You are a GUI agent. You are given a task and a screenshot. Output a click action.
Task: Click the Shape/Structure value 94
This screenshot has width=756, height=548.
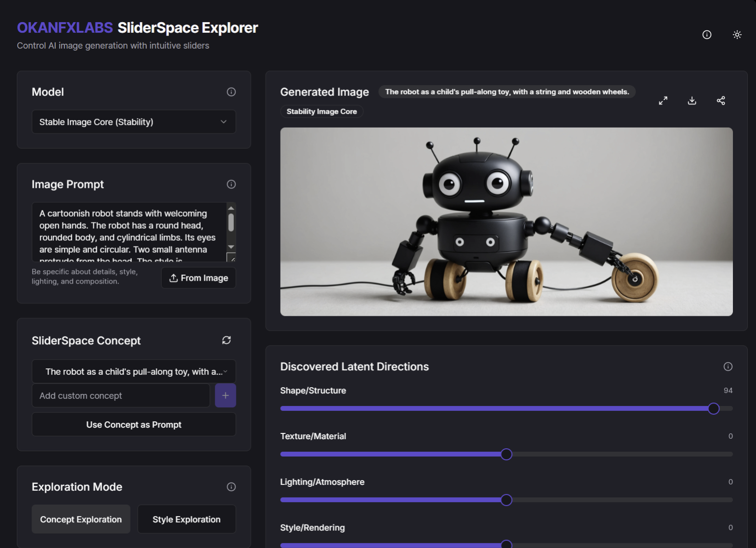[x=728, y=391]
